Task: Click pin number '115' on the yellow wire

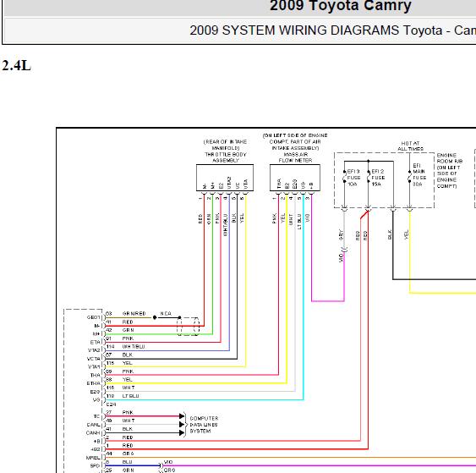Action: click(110, 363)
